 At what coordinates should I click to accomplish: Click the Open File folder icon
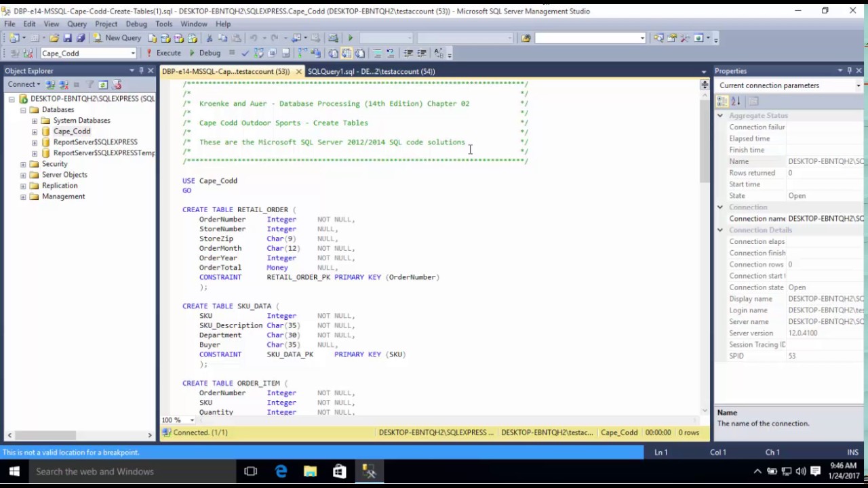point(54,38)
